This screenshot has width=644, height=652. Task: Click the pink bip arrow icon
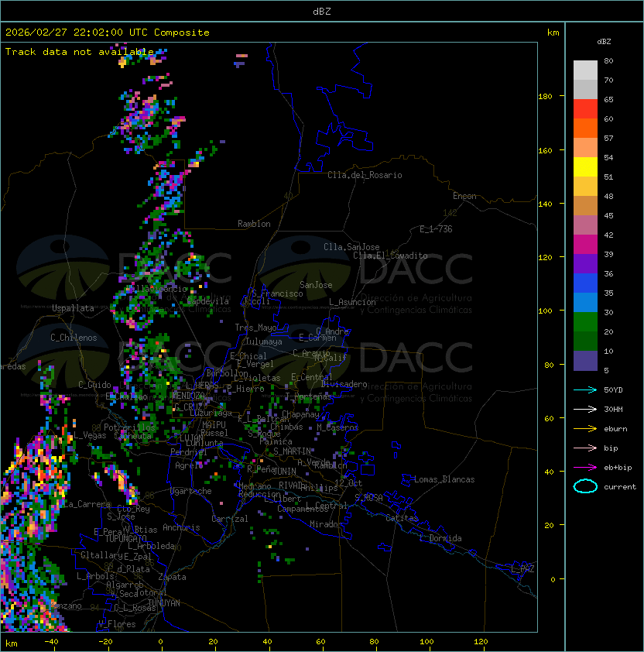pyautogui.click(x=585, y=448)
